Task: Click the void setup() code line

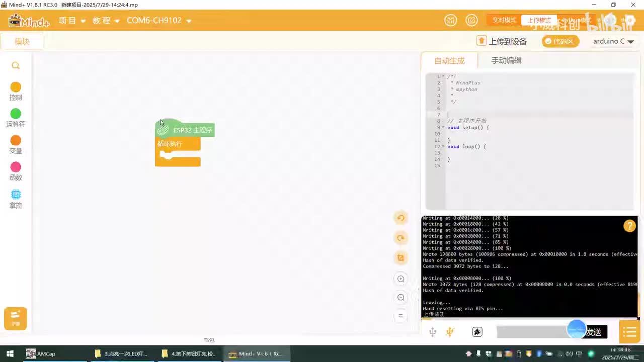Action: [468, 128]
